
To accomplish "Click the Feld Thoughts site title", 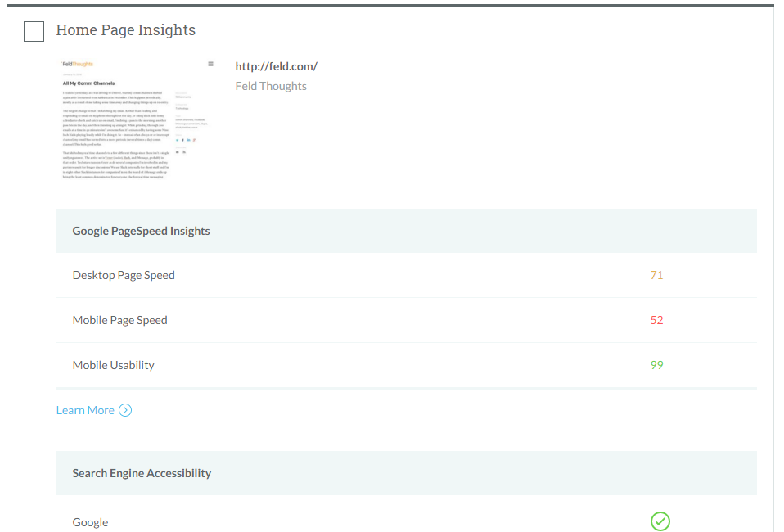I will (x=271, y=86).
